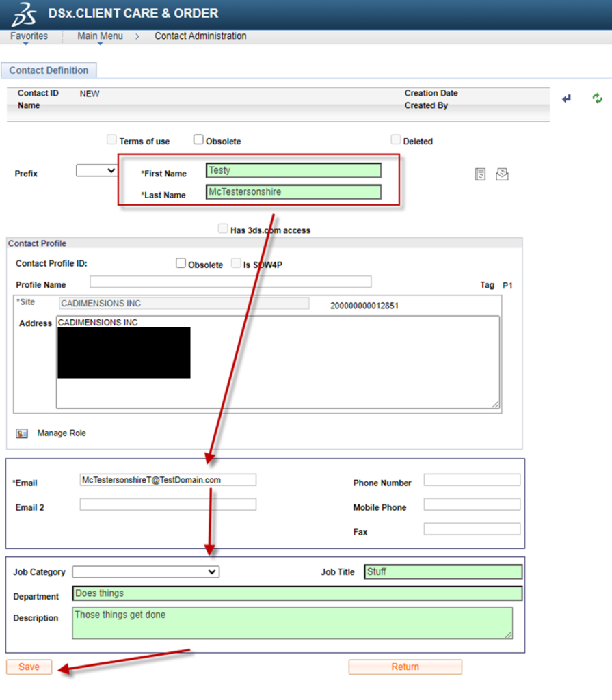Click inside the Address text area
This screenshot has height=700, width=612.
[x=278, y=362]
